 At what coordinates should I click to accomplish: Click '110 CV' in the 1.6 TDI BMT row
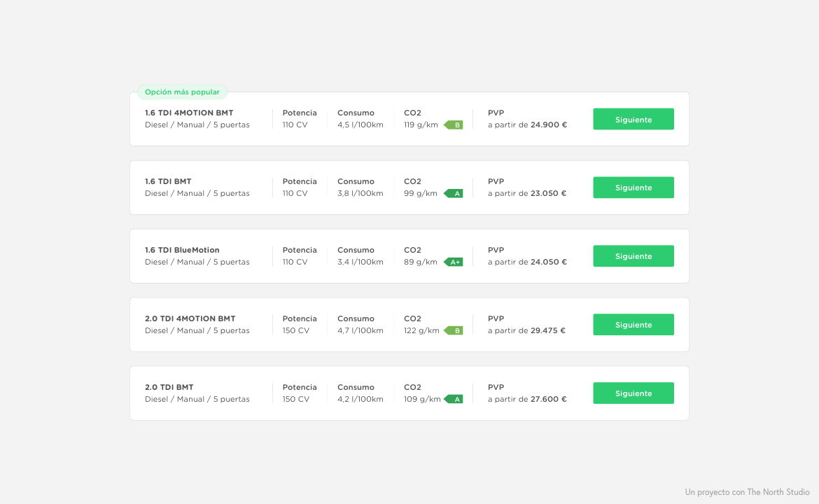click(x=295, y=193)
